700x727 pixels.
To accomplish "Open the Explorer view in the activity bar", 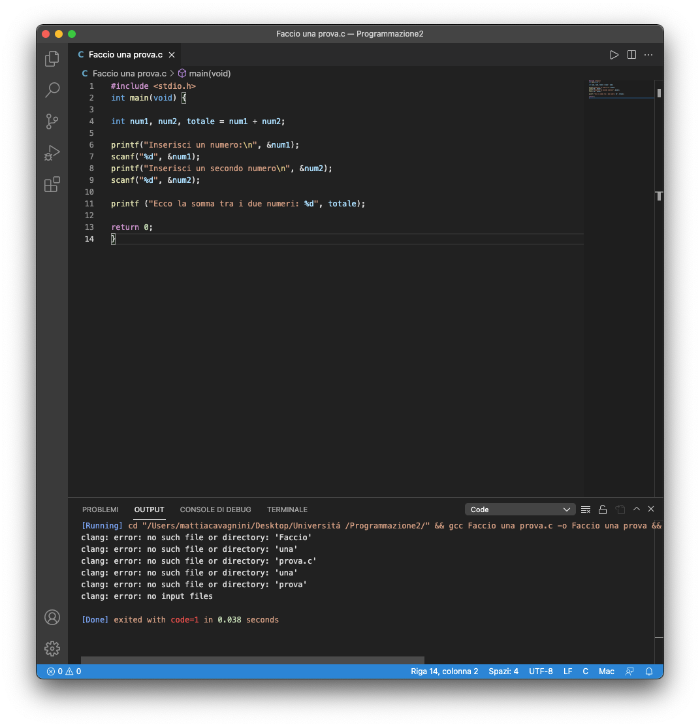I will pos(52,59).
